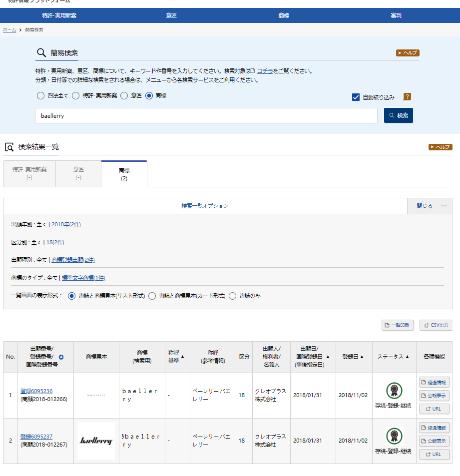Viewport: 460px width, 476px height.
Task: Sort results by ステータス column arrow
Action: [407, 357]
